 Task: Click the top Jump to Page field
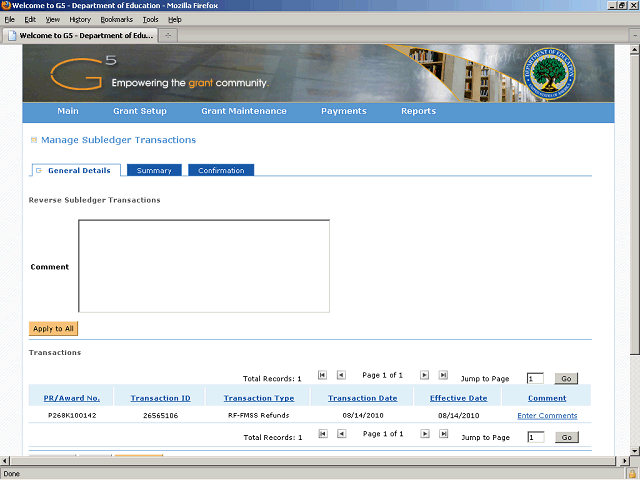coord(535,378)
